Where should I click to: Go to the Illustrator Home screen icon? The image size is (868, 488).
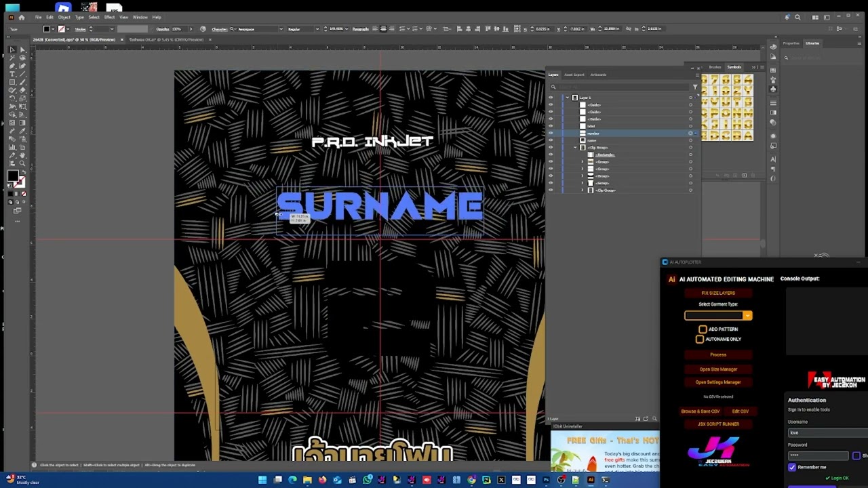(x=22, y=17)
